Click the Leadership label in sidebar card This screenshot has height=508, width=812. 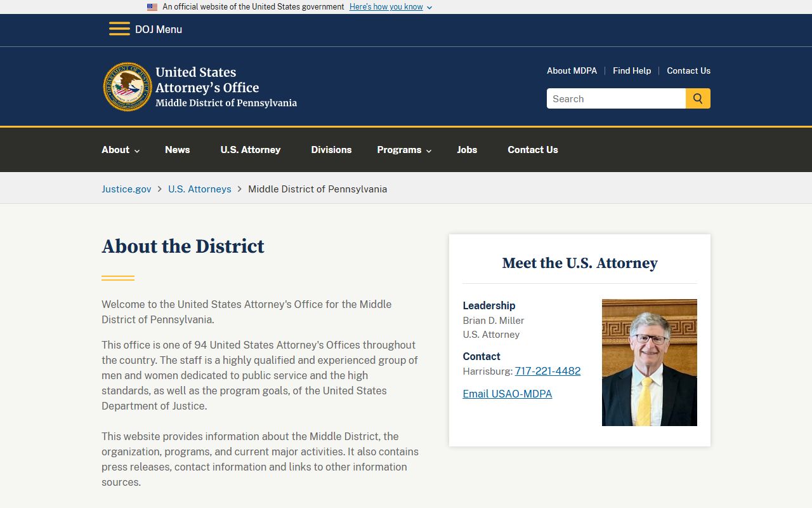489,305
